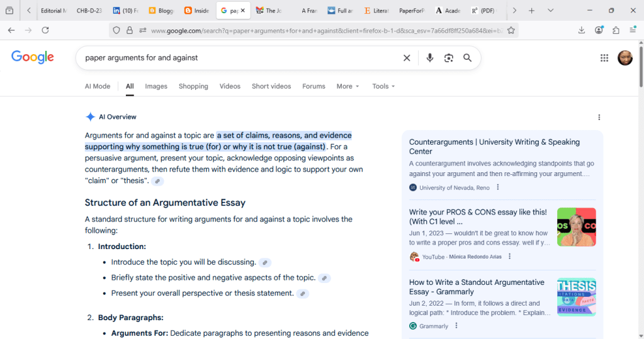This screenshot has height=339, width=644.
Task: Open Grammarly Standout Argumentative Essay link
Action: click(477, 287)
